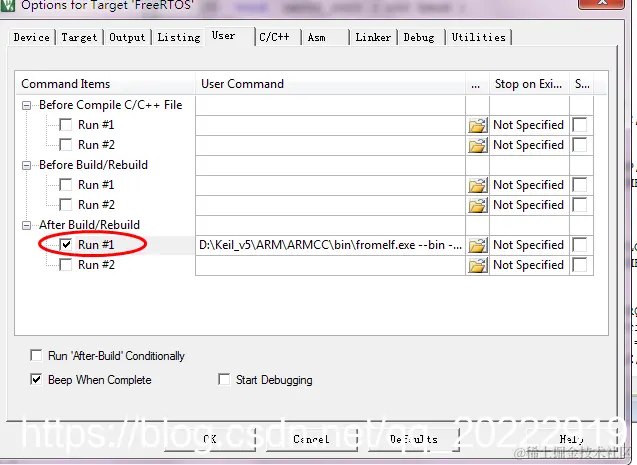637x465 pixels.
Task: Switch to the Utilities tab
Action: [479, 37]
